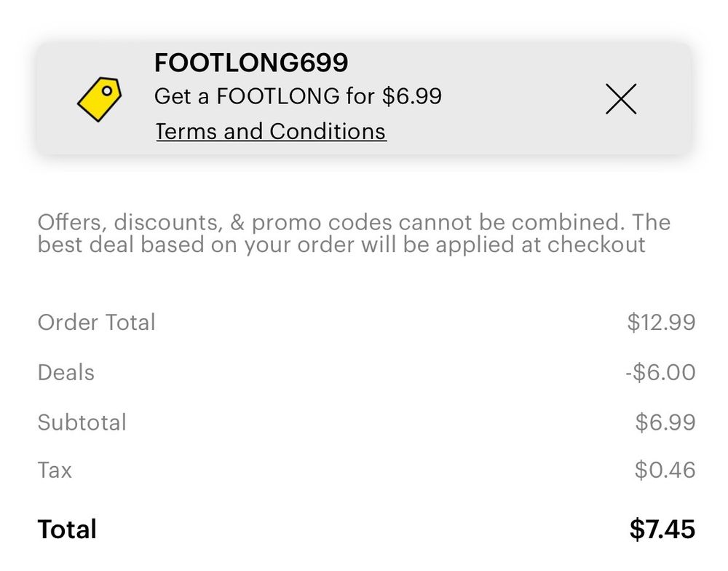This screenshot has width=728, height=571.
Task: Click the Order Total label
Action: 97,322
